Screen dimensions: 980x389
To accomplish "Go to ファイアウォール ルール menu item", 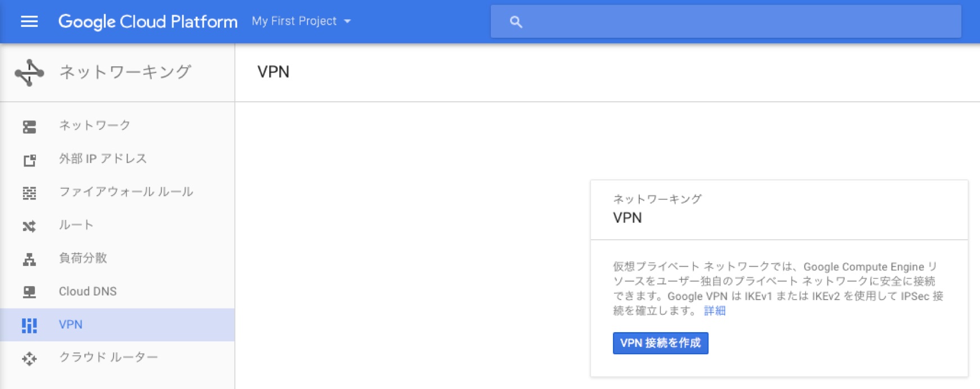I will [x=126, y=192].
